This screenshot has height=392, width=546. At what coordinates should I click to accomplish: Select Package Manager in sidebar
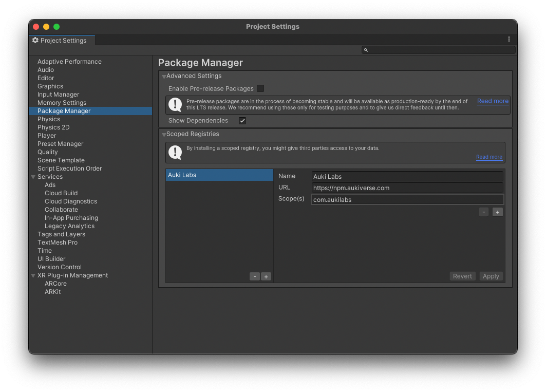[90, 111]
